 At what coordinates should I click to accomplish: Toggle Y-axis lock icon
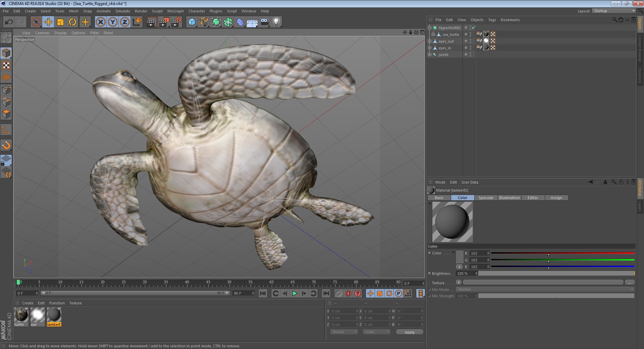tap(113, 22)
